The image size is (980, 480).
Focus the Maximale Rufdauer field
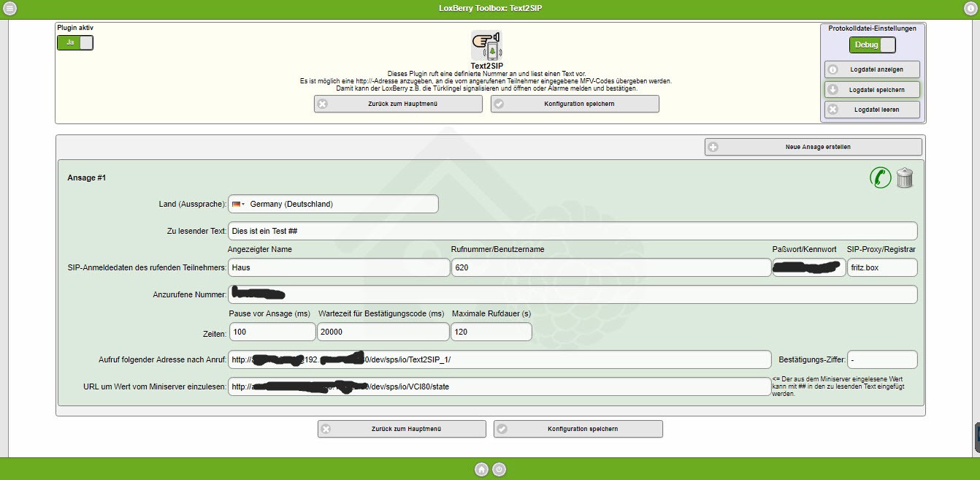pyautogui.click(x=491, y=332)
